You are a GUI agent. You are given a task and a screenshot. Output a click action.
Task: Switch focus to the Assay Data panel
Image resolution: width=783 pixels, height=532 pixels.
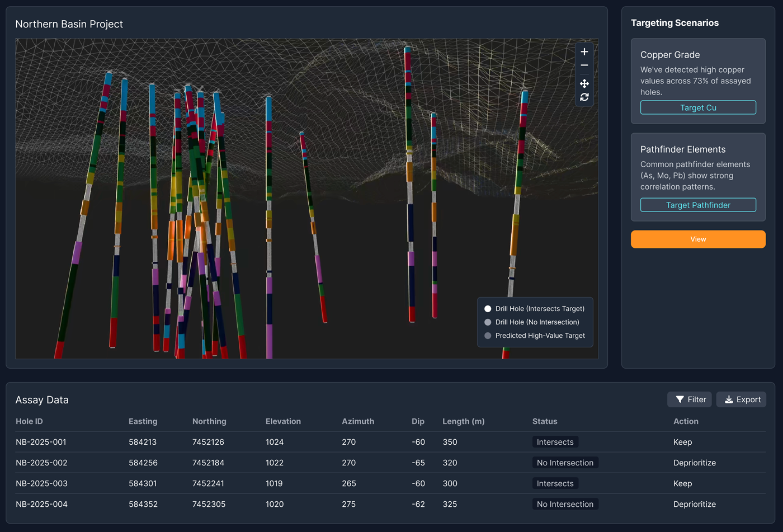pyautogui.click(x=42, y=399)
